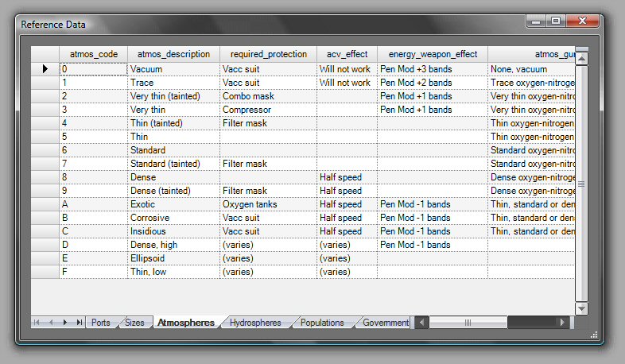The height and width of the screenshot is (364, 625).
Task: Open the Sizes tab
Action: click(134, 323)
